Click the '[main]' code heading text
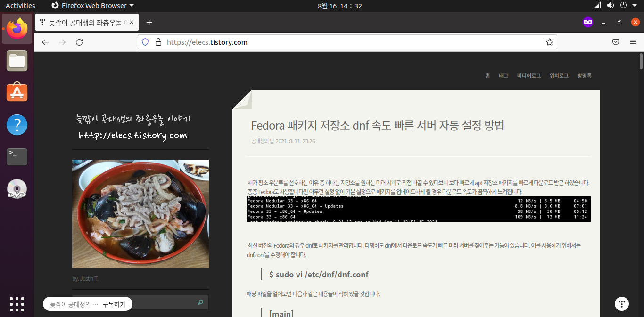Screen dimensions: 644x317 tap(281, 313)
